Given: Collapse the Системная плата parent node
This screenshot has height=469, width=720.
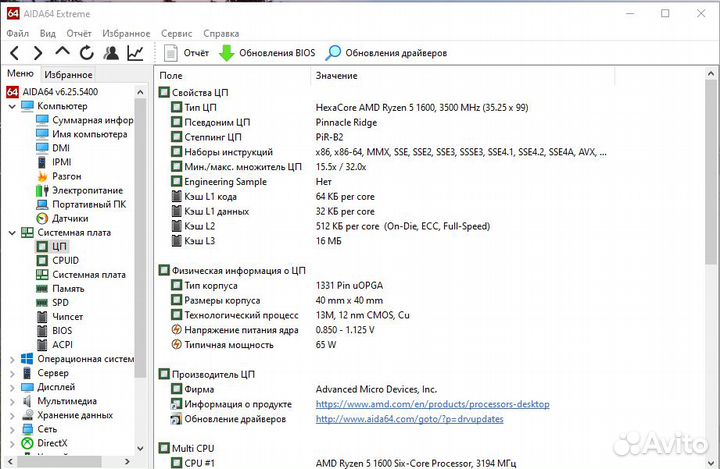Looking at the screenshot, I should click(x=12, y=233).
